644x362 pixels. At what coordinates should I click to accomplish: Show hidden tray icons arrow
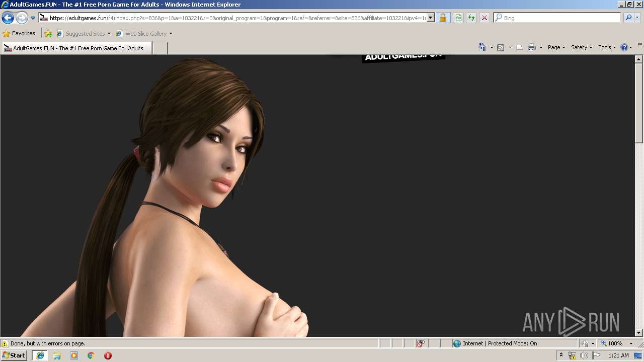click(561, 355)
